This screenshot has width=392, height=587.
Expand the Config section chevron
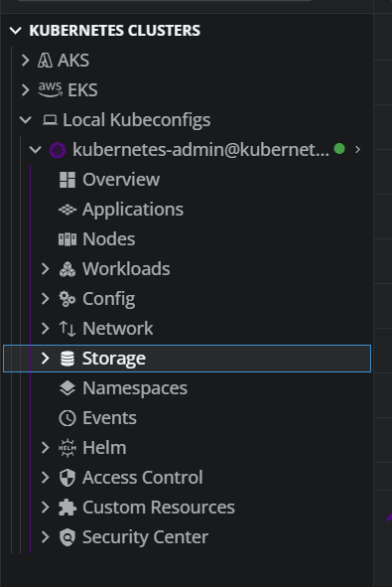(x=46, y=299)
